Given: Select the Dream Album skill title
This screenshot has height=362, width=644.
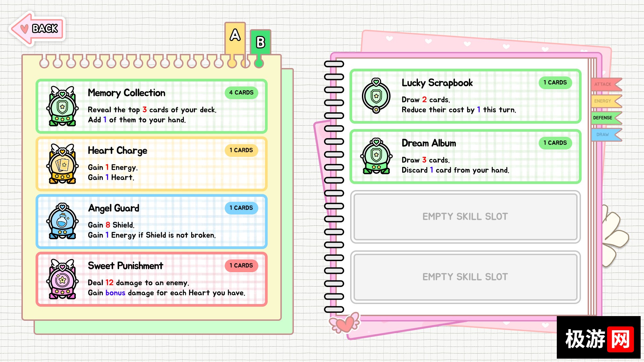Looking at the screenshot, I should pyautogui.click(x=429, y=143).
